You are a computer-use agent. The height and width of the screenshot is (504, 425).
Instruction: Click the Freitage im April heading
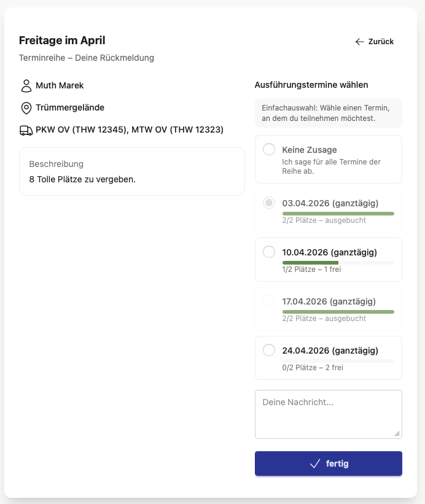point(62,41)
